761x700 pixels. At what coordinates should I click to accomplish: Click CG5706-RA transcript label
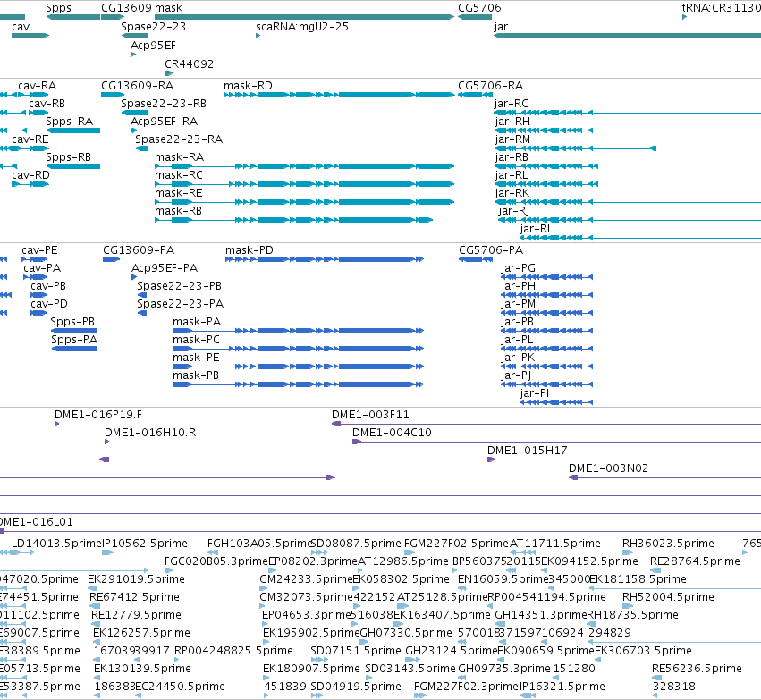pos(491,86)
